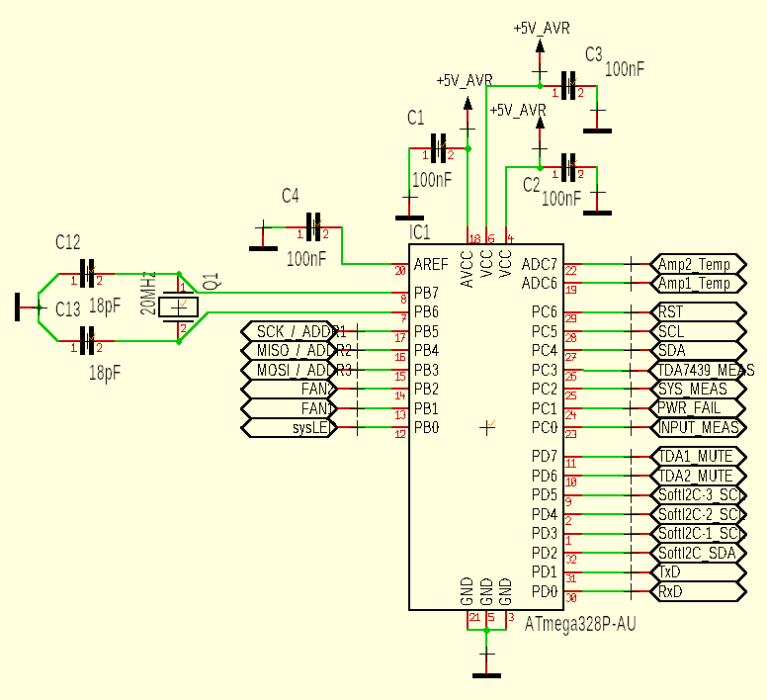Click the ATmega328P-AU part value text

[x=580, y=624]
